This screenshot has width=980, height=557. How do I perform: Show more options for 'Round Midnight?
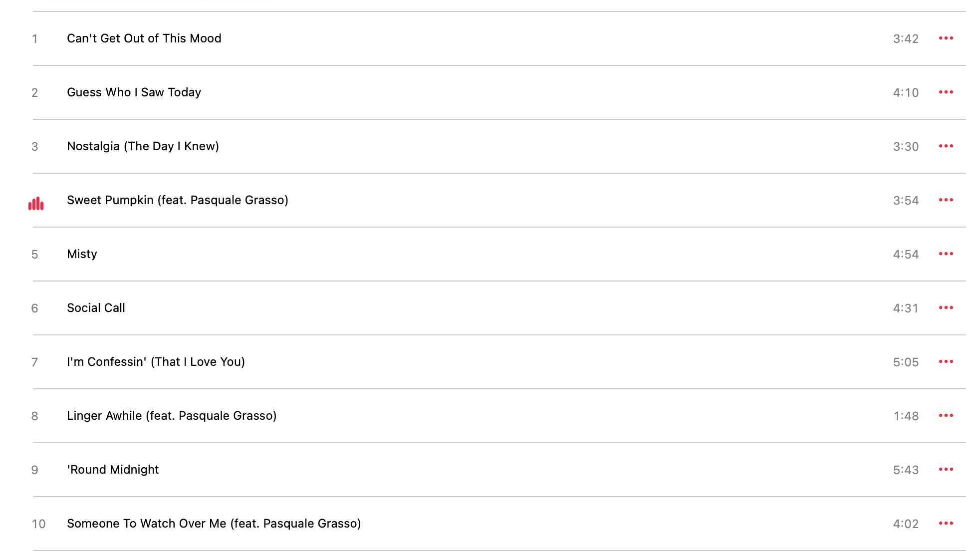coord(946,470)
